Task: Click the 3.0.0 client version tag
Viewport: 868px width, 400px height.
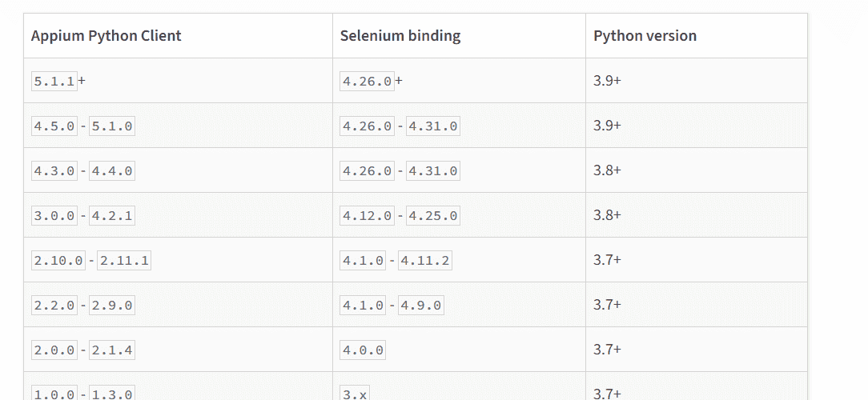Action: pos(54,215)
